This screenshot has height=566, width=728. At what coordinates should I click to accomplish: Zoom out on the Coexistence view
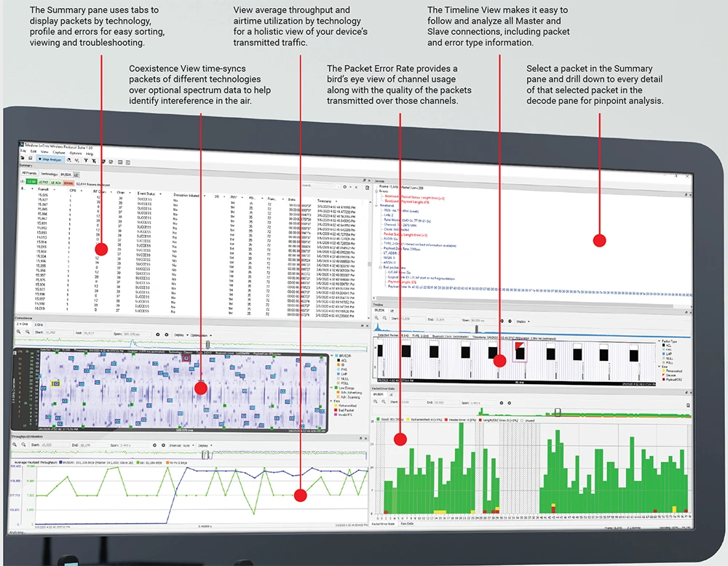coord(28,332)
